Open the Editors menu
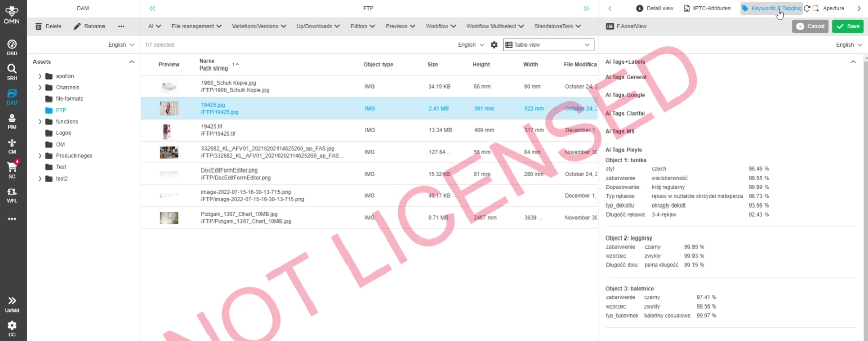 (x=362, y=26)
